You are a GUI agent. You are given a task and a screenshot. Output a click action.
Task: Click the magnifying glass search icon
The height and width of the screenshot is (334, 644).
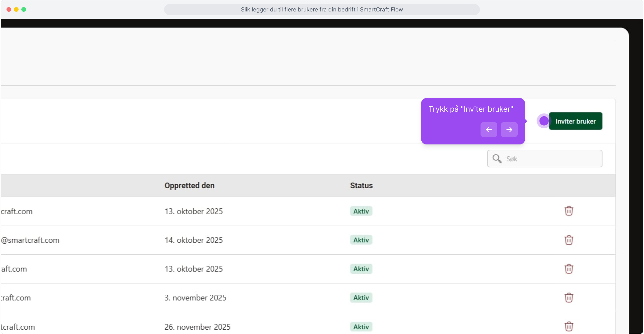tap(497, 159)
